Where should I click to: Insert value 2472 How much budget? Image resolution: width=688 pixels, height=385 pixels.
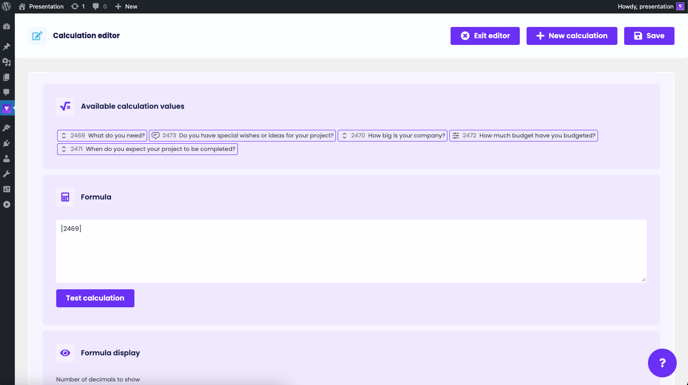tap(523, 136)
